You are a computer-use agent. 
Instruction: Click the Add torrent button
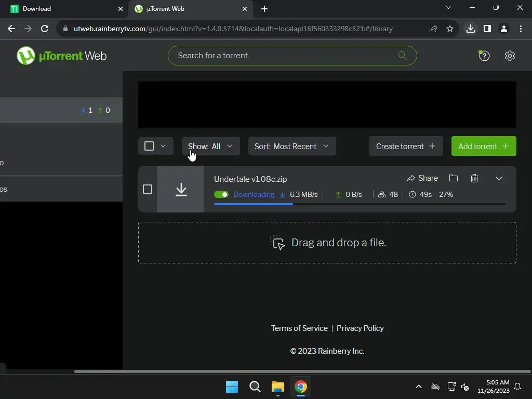point(484,146)
